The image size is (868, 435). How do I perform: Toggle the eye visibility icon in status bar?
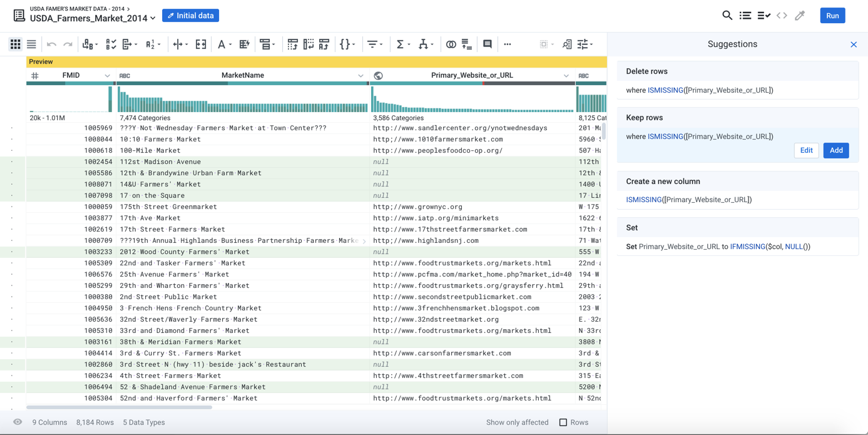18,422
